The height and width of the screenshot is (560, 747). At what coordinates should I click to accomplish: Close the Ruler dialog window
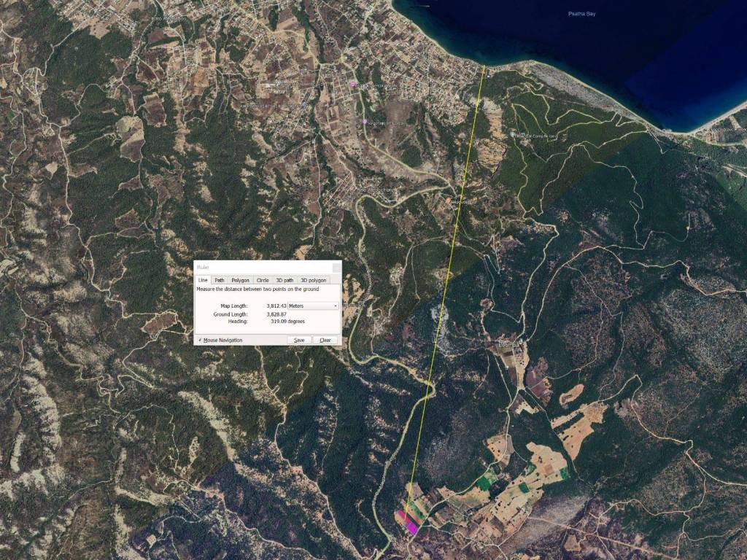click(335, 268)
